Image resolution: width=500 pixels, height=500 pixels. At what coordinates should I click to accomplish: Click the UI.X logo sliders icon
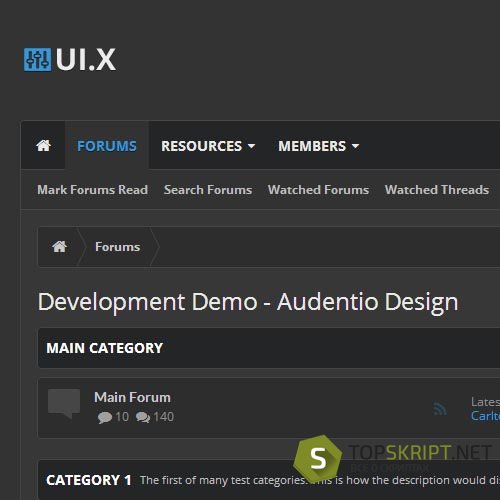[x=37, y=60]
